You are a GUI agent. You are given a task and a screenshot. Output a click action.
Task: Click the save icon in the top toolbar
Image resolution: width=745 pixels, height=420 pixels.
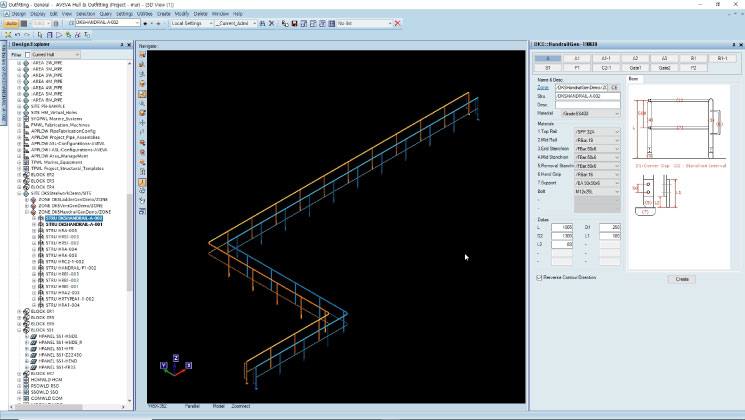(x=294, y=23)
